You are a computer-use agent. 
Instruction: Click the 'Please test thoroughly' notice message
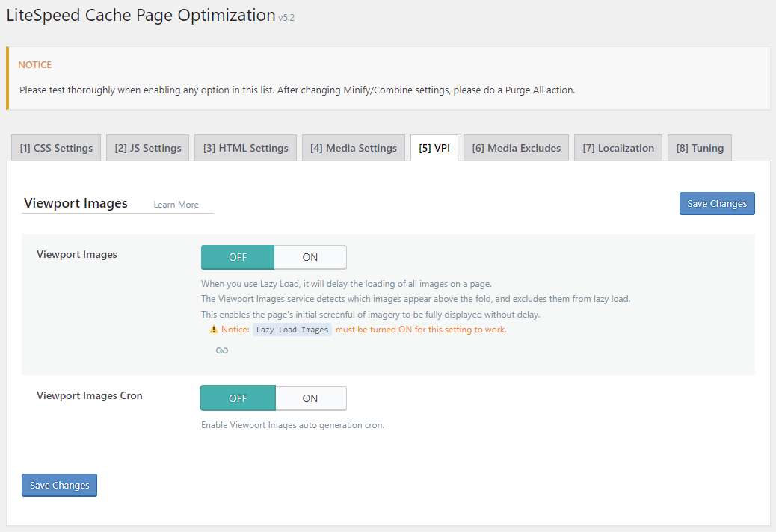coord(297,90)
